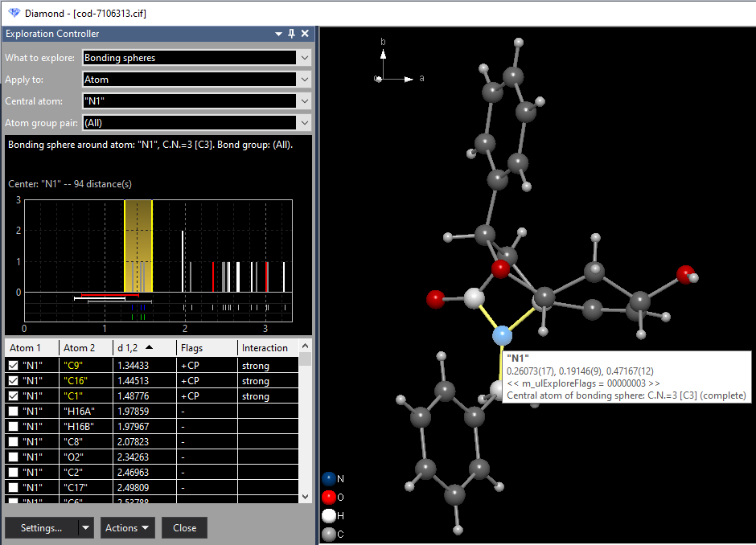Viewport: 756px width, 545px height.
Task: Select the red O legend sphere
Action: [x=327, y=497]
